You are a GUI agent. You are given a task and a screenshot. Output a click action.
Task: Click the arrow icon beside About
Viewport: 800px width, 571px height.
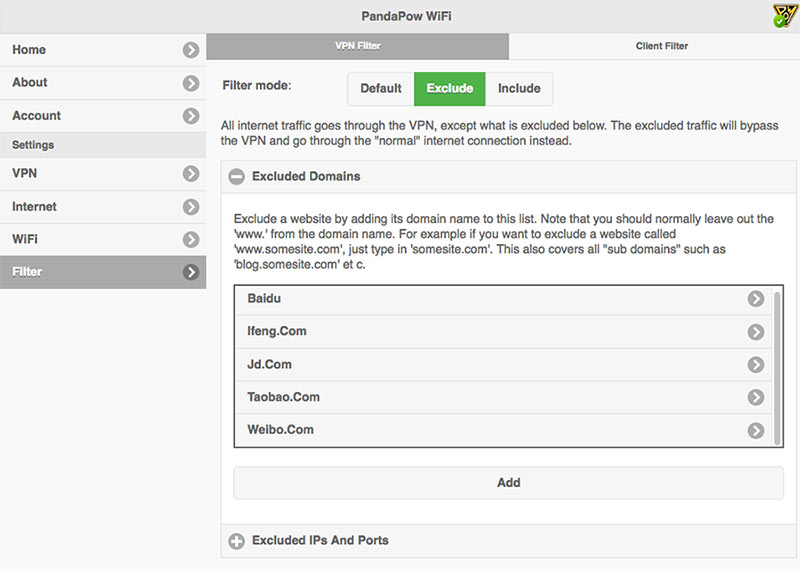tap(191, 83)
